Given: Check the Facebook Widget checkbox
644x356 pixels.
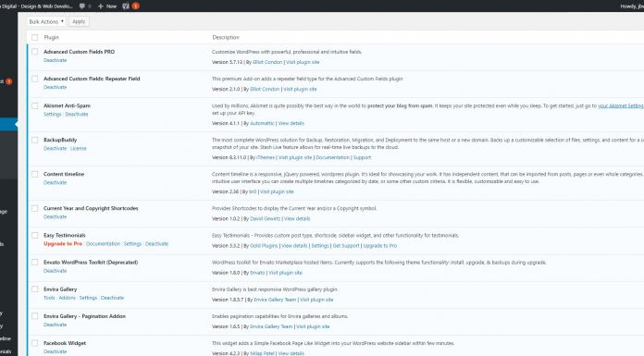Looking at the screenshot, I should 35,343.
